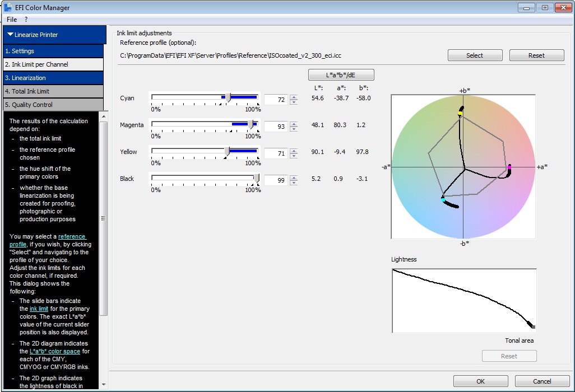Follow the ink limit help link
This screenshot has width=575, height=392.
pyautogui.click(x=39, y=309)
